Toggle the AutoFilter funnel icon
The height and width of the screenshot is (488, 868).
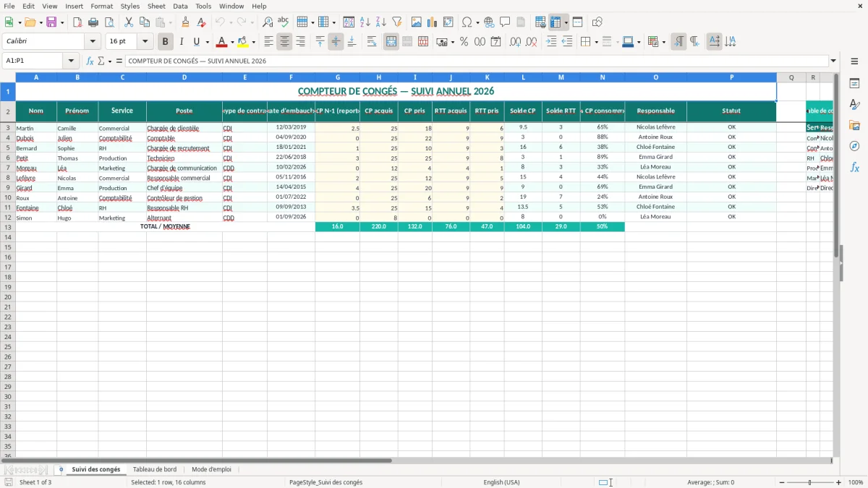coord(397,22)
